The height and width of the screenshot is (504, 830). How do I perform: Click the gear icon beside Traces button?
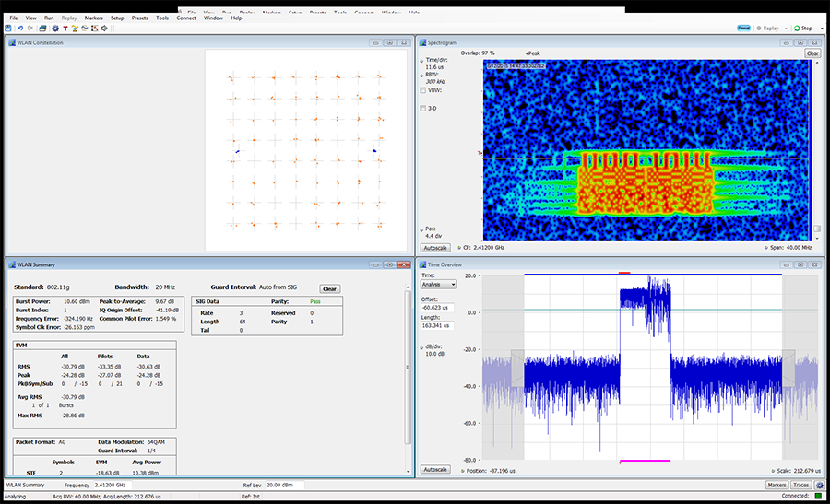click(818, 485)
